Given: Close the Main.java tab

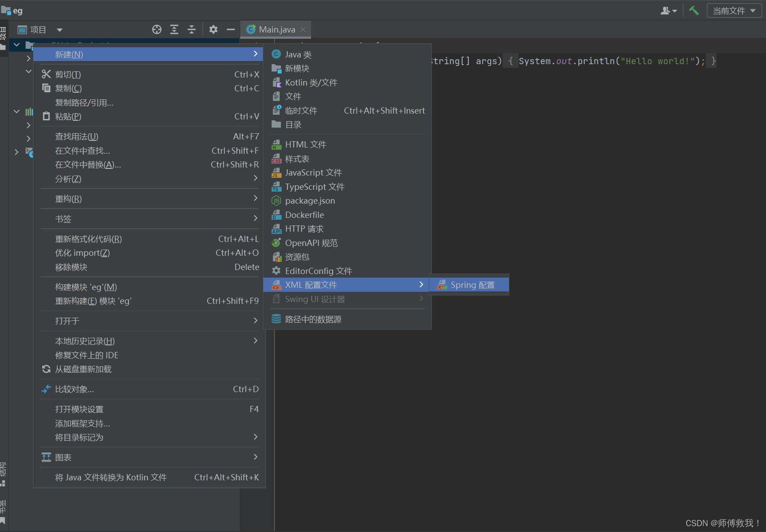Looking at the screenshot, I should point(303,29).
